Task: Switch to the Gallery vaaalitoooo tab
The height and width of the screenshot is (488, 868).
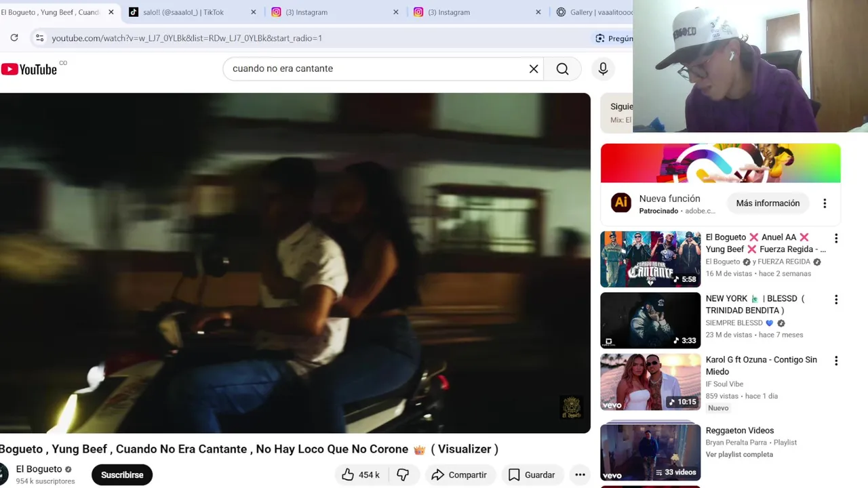Action: (594, 12)
